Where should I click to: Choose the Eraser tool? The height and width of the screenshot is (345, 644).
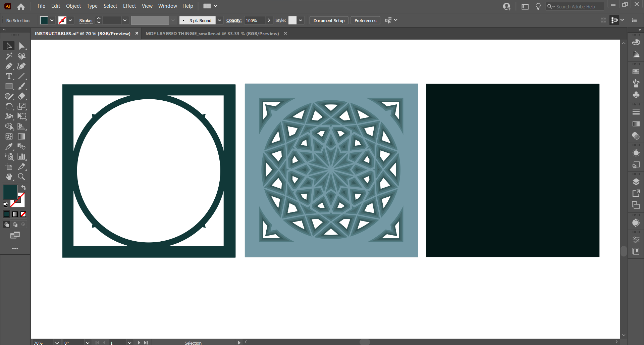(22, 96)
